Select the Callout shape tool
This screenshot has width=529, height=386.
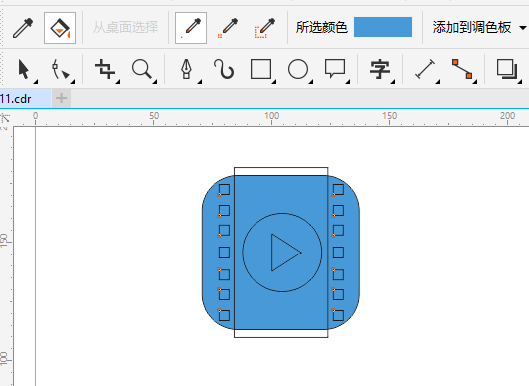coord(335,68)
